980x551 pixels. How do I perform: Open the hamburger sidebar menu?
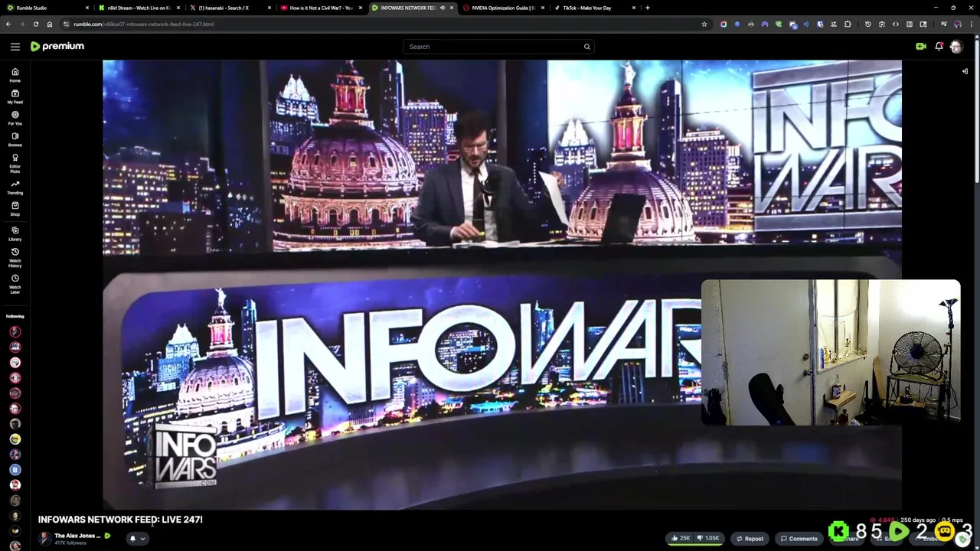pyautogui.click(x=15, y=47)
